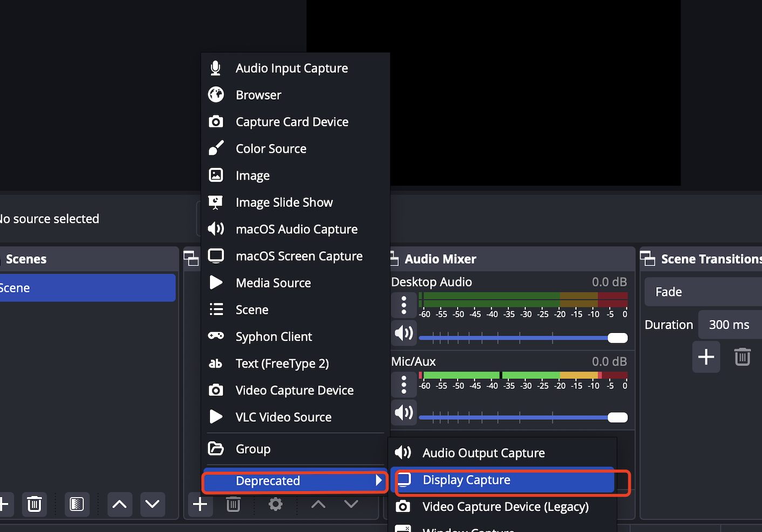Select Audio Output Capture option

(x=483, y=453)
